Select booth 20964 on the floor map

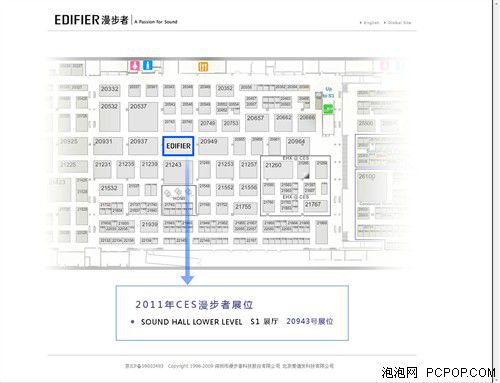point(298,146)
